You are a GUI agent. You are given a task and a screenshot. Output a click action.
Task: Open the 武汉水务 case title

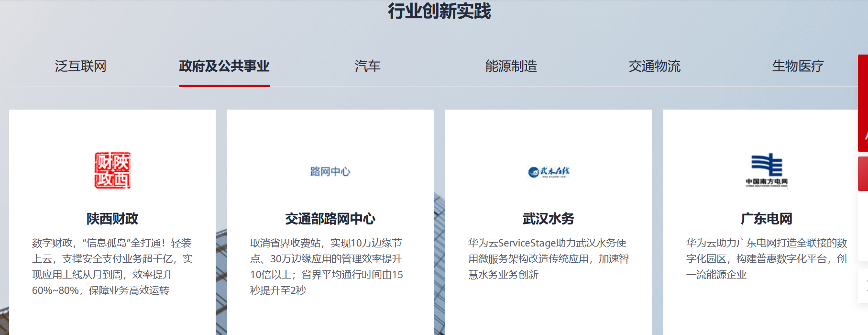[549, 219]
